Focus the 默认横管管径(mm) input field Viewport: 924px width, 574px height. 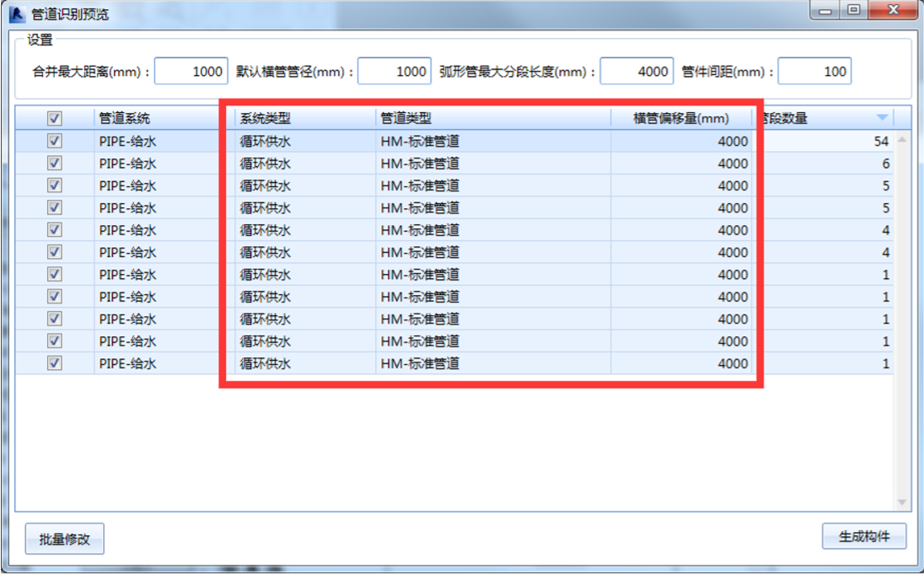click(395, 72)
